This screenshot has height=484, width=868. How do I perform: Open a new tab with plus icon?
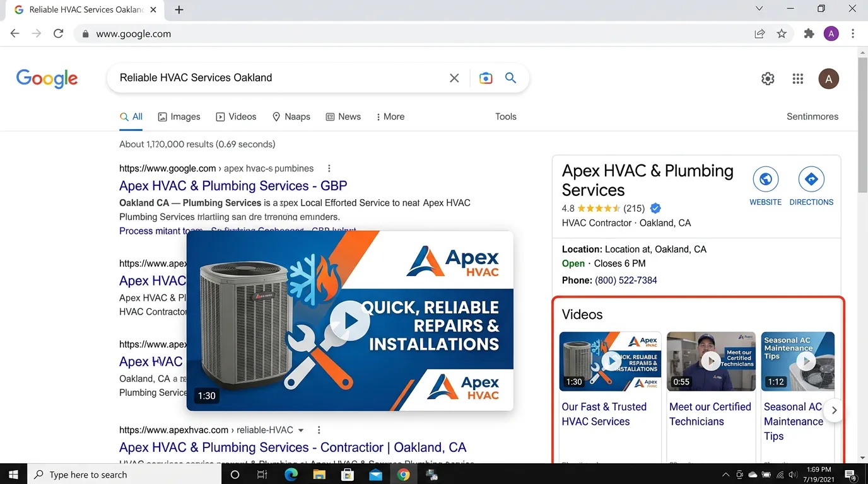point(179,10)
